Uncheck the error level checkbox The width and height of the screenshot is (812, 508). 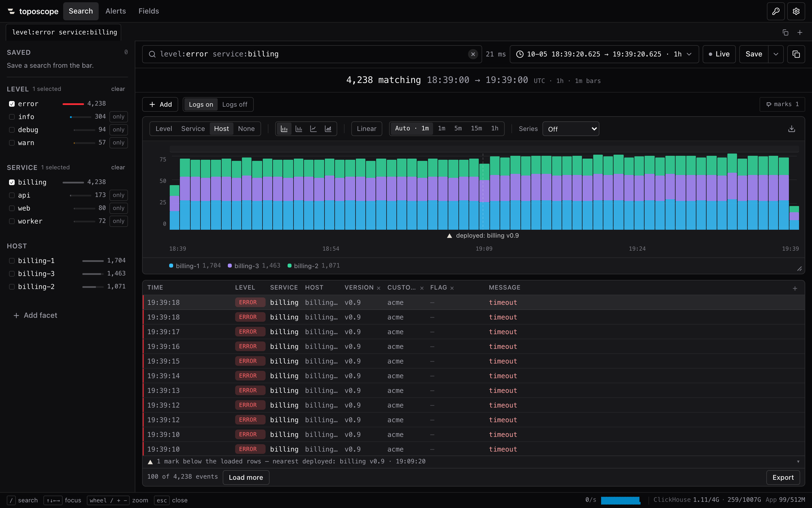click(x=12, y=104)
